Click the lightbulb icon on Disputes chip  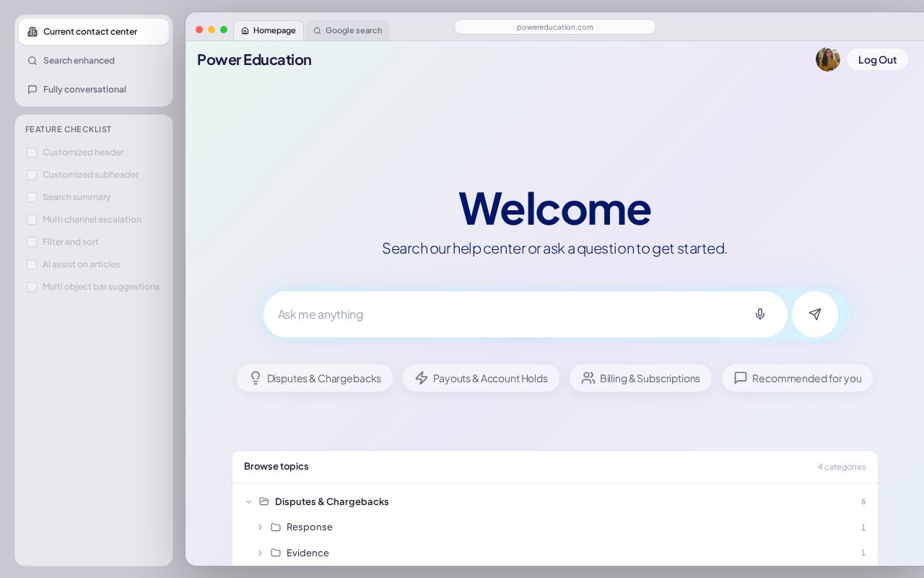(x=256, y=378)
